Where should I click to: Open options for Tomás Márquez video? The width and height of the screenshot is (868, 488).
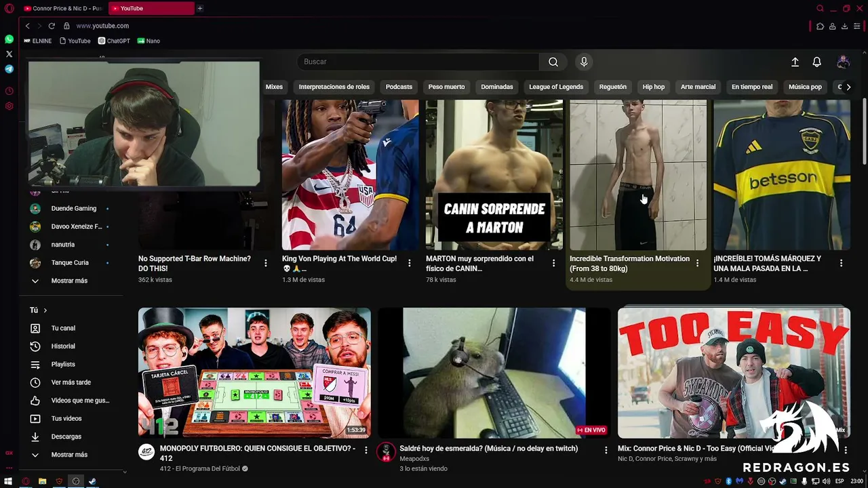[x=841, y=263]
